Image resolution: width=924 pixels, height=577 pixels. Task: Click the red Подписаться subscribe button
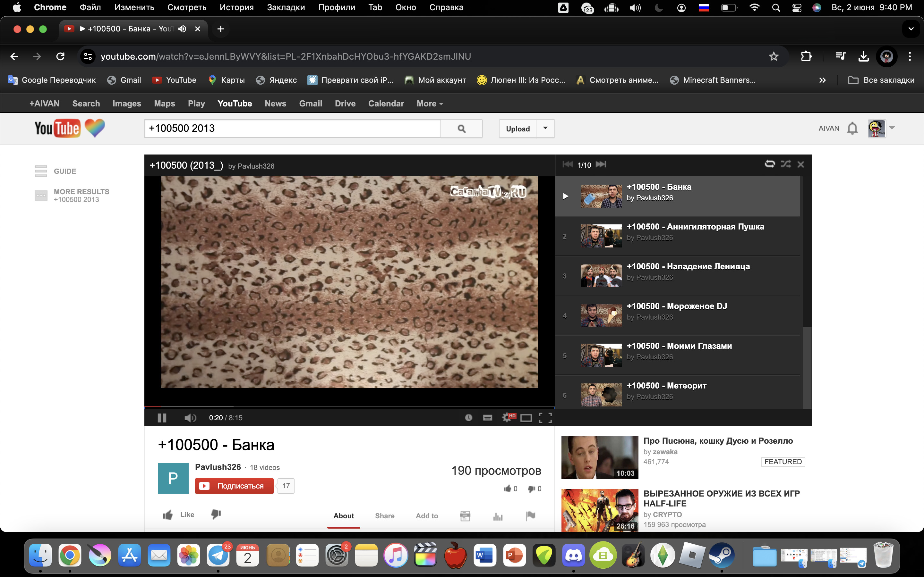[x=234, y=486]
